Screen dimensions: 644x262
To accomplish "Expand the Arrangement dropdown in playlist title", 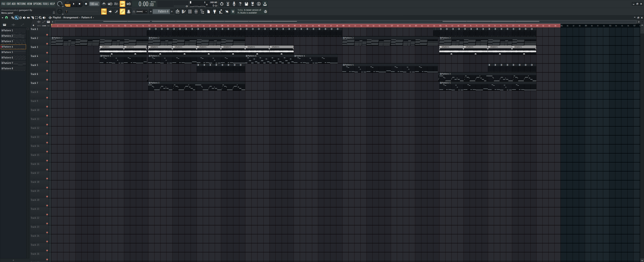I will coord(80,17).
